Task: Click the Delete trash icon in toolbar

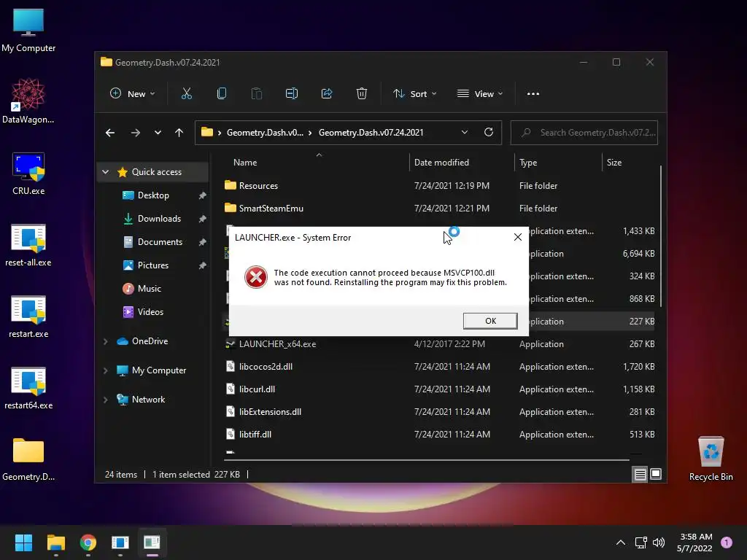Action: pos(362,94)
